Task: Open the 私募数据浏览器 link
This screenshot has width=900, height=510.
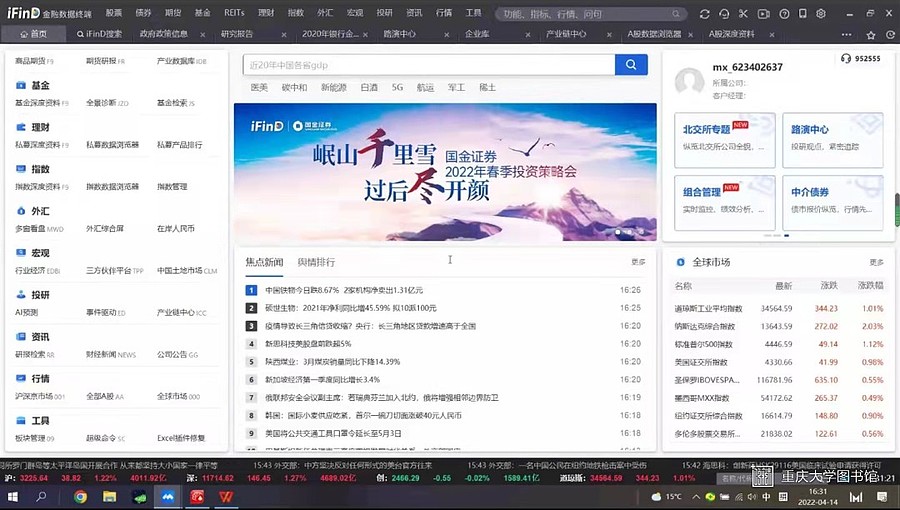Action: tap(112, 145)
